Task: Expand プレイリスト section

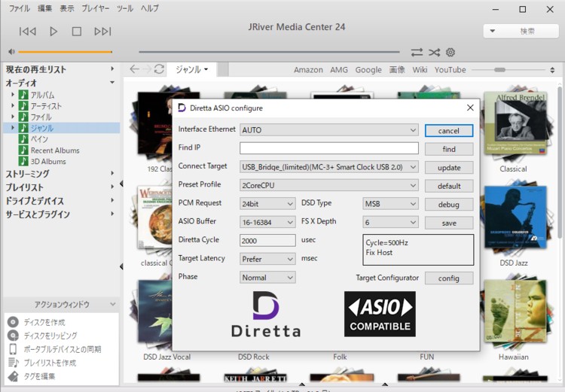Action: (x=112, y=187)
